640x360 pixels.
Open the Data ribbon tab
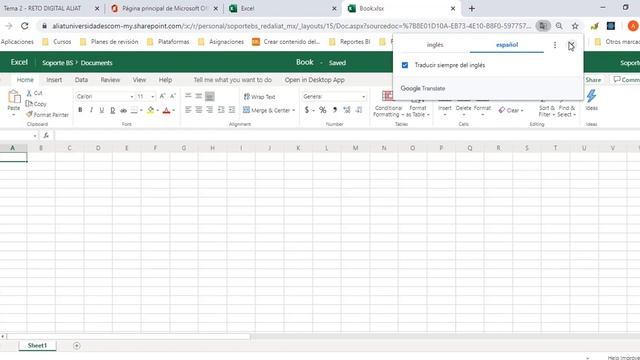(x=81, y=80)
